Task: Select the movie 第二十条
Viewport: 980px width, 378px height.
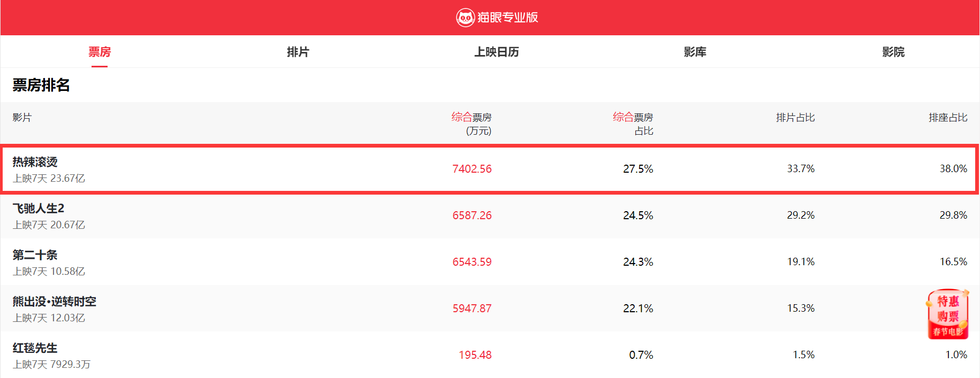Action: (x=35, y=255)
